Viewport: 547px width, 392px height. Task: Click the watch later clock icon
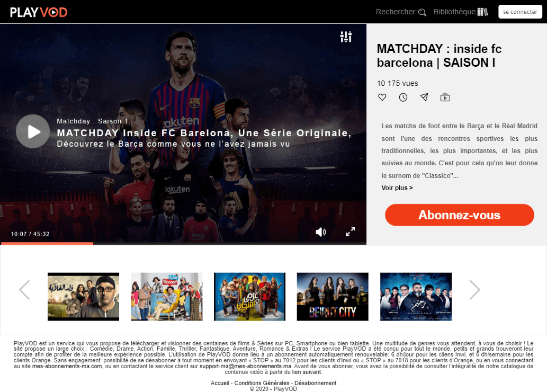[x=403, y=97]
